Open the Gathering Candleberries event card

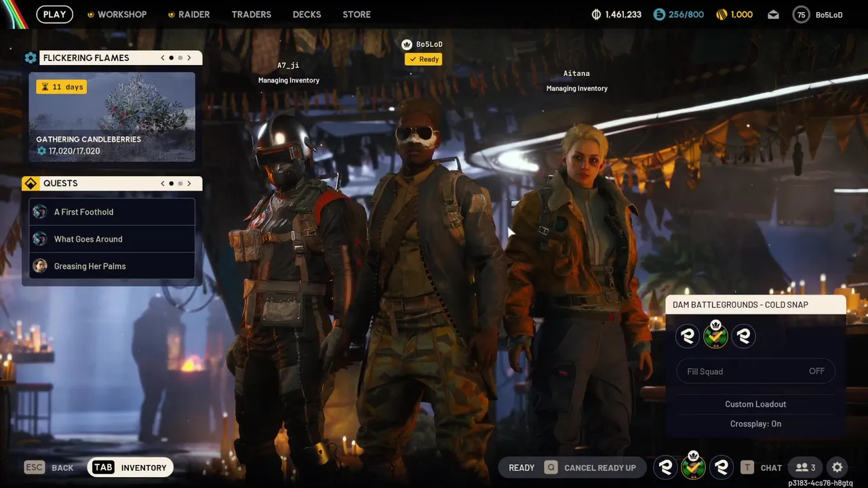(x=112, y=117)
